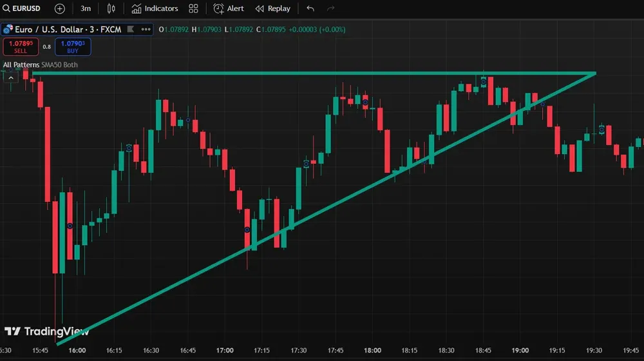Undo the last chart action

pos(310,8)
